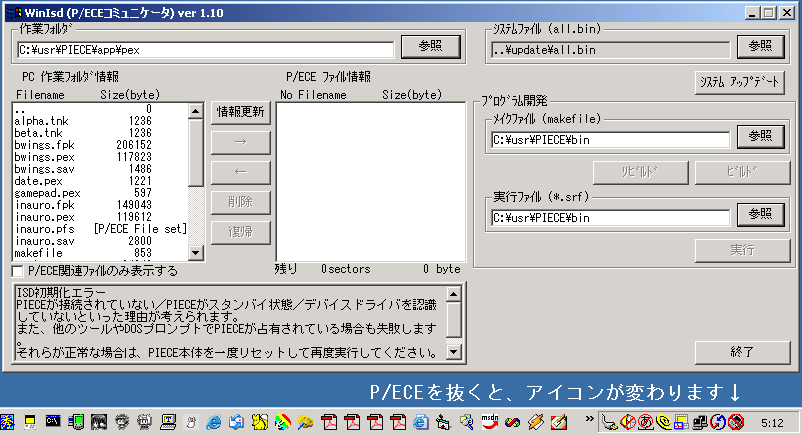Screen dimensions: 802x435
Task: Open the yellow window icon in taskbar
Action: [x=30, y=422]
